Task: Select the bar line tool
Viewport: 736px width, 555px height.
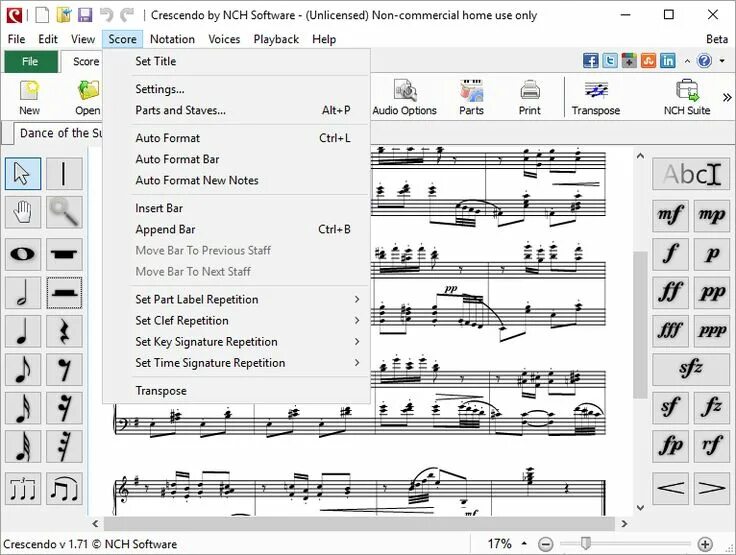Action: point(64,173)
